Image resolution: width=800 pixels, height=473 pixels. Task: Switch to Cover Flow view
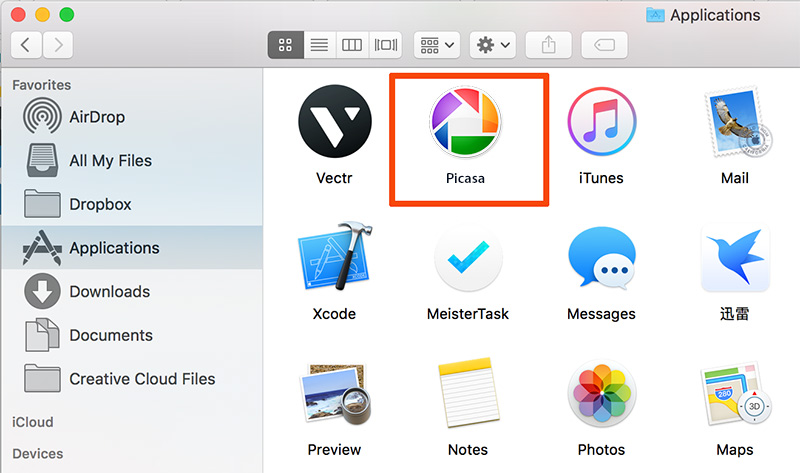click(386, 45)
